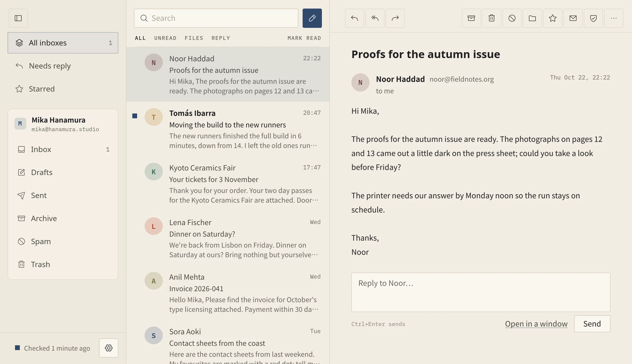Star the message with the star toolbar icon
Screen dimensions: 632x364
coord(553,18)
